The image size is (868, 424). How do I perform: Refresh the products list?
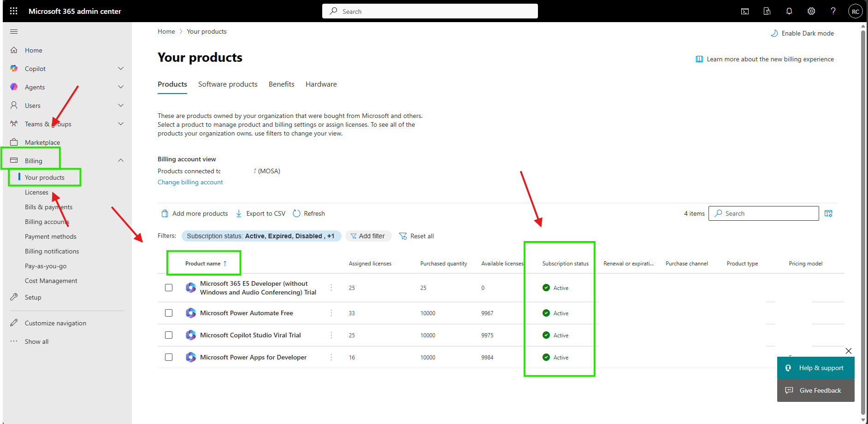309,213
